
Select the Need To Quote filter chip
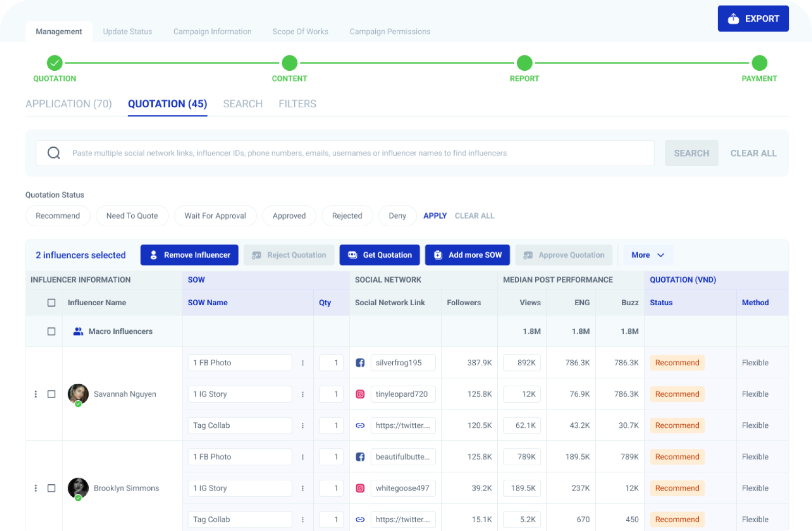pos(132,216)
